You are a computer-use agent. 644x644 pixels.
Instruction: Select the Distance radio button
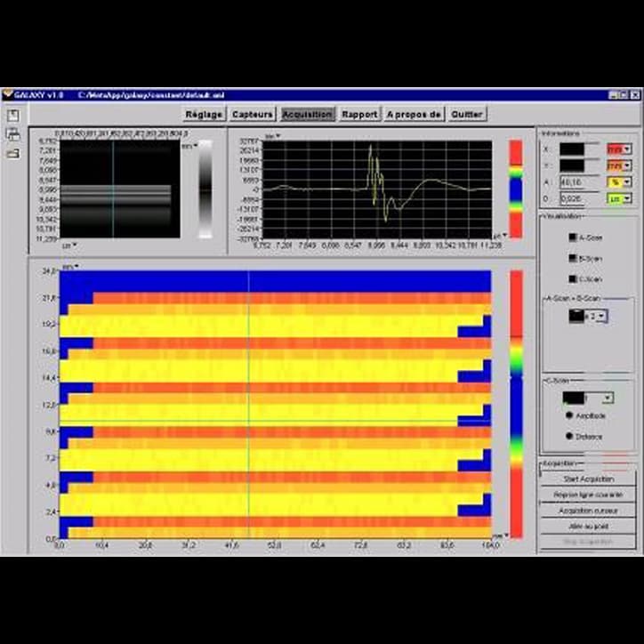(569, 436)
